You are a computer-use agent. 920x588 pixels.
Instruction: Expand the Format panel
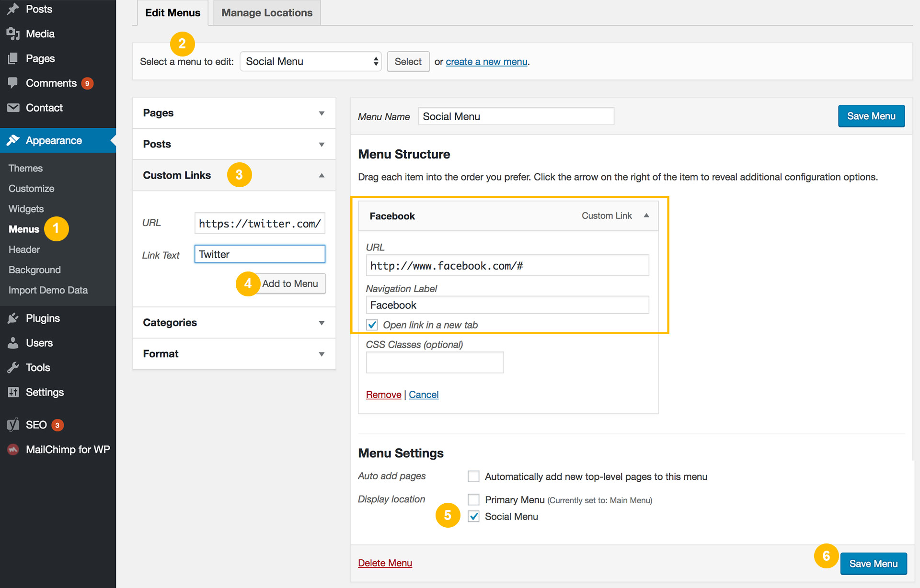pos(234,354)
